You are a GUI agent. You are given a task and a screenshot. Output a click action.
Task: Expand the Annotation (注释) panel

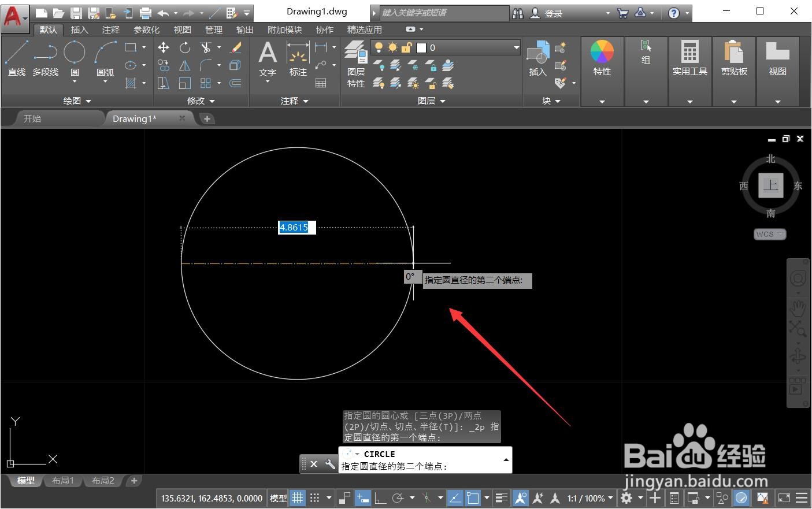[295, 101]
